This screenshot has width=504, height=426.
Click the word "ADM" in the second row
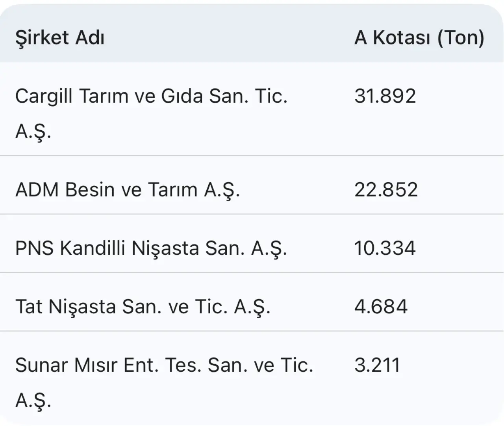(x=37, y=190)
